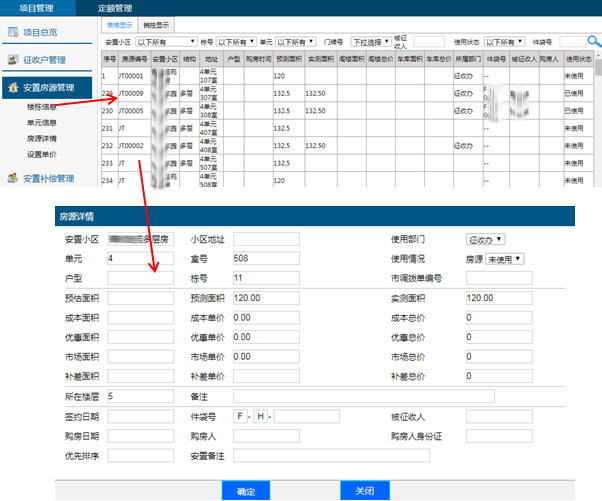
Task: Click the 件袋号 filter input at top
Action: 572,41
